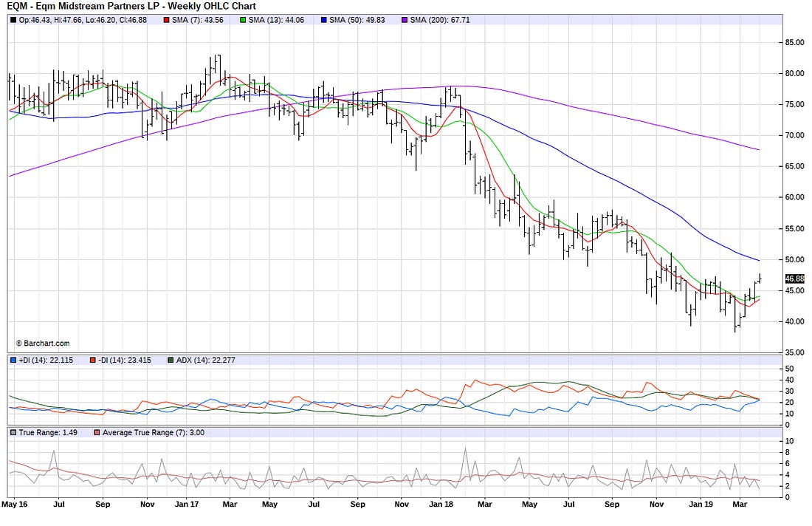The image size is (812, 526).
Task: Click the chart title EQM Weekly OHLC Chart
Action: (131, 6)
